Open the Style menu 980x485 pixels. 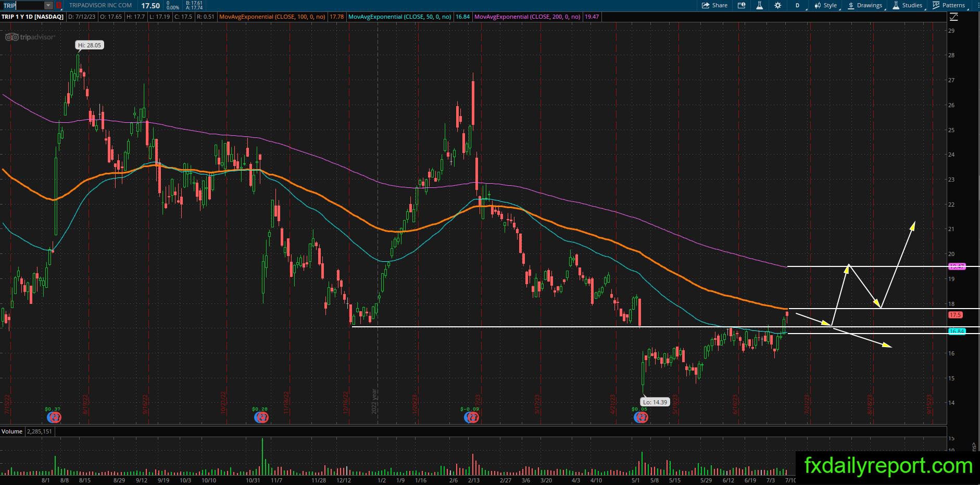[826, 5]
